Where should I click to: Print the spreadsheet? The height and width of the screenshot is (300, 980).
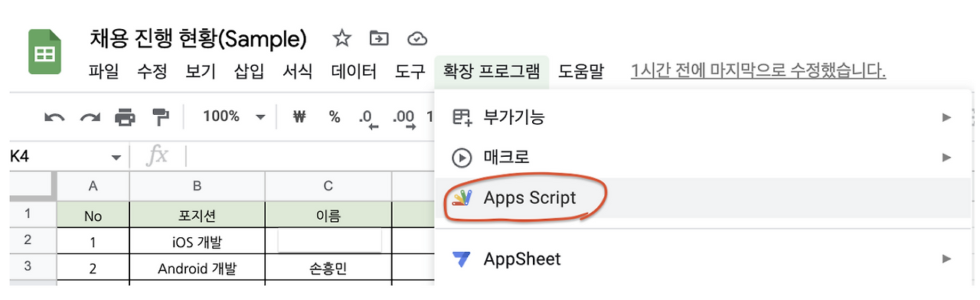[x=125, y=117]
